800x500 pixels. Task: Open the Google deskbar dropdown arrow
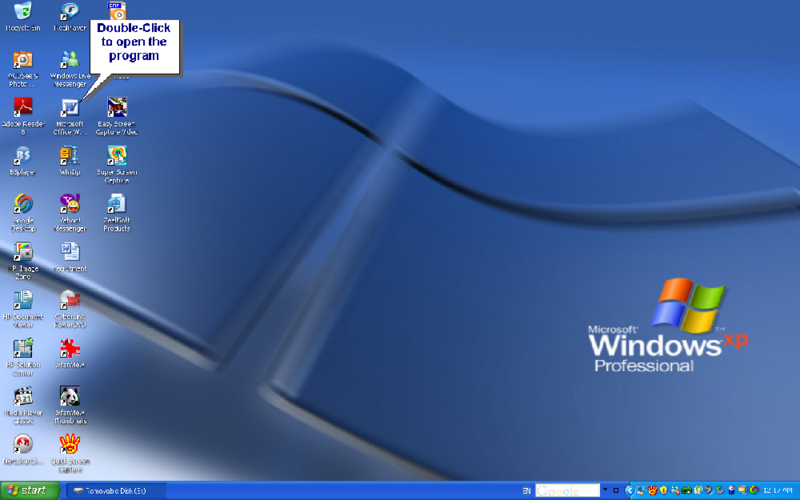(x=605, y=489)
